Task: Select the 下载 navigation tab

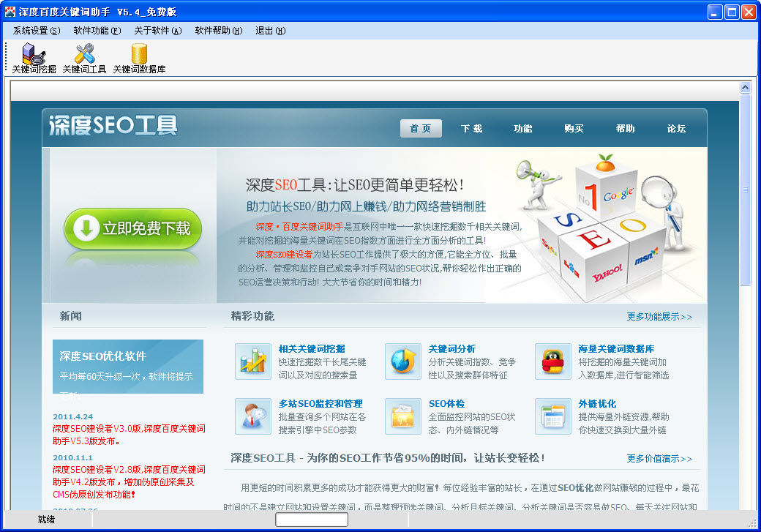Action: coord(472,129)
